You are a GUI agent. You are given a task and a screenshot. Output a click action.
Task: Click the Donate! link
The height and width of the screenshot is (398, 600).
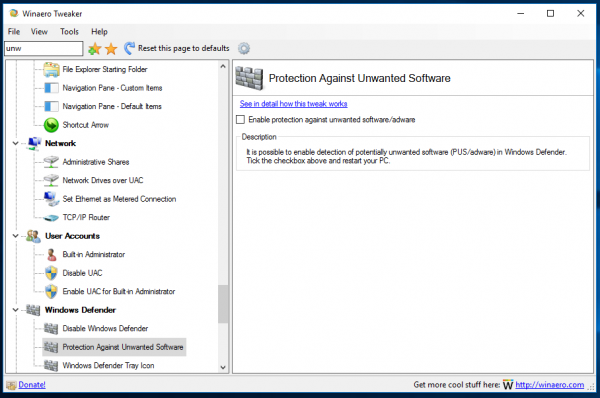click(x=32, y=385)
